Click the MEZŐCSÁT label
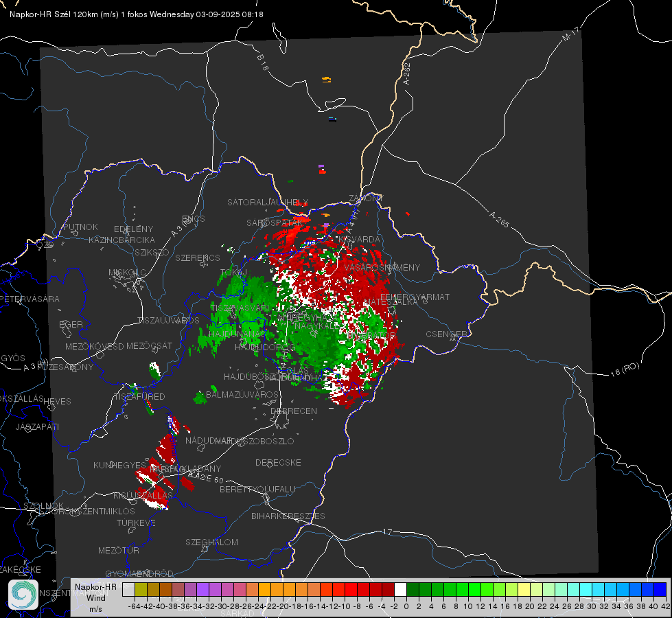This screenshot has height=618, width=672. point(149,345)
